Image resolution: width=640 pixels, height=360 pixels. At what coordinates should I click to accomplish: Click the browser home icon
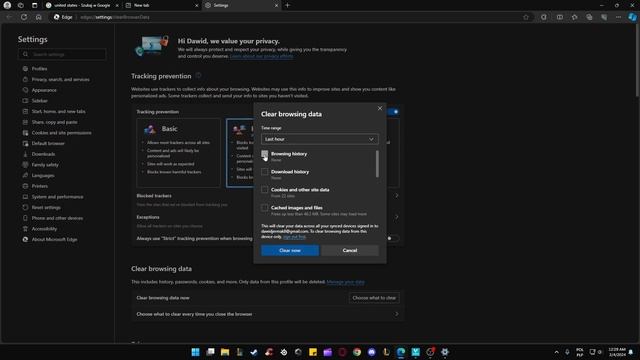(x=38, y=17)
